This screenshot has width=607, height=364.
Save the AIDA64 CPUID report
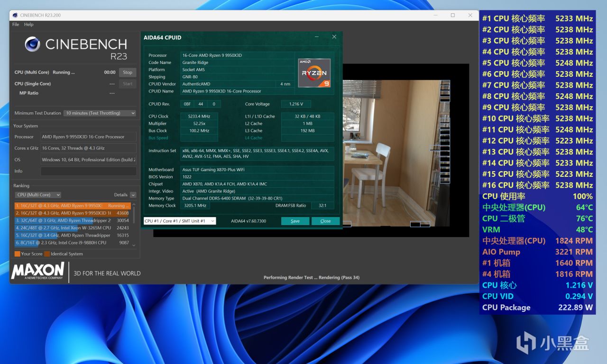295,221
